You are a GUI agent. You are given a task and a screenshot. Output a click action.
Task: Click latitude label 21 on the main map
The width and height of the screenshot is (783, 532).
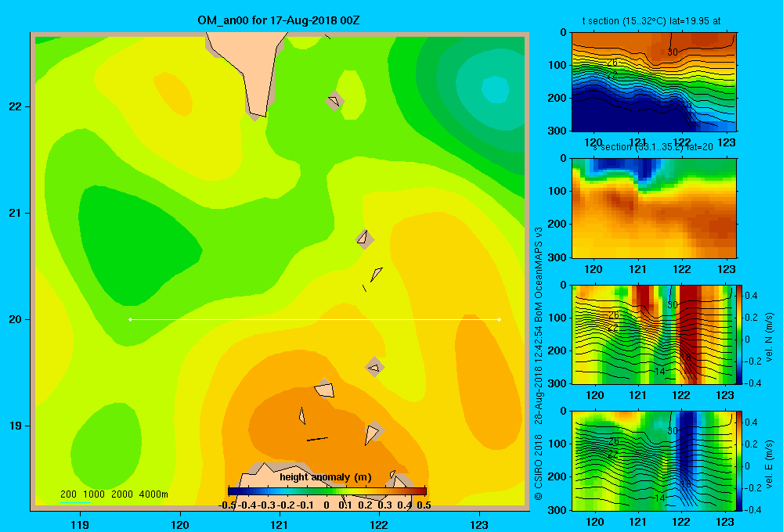tap(16, 213)
